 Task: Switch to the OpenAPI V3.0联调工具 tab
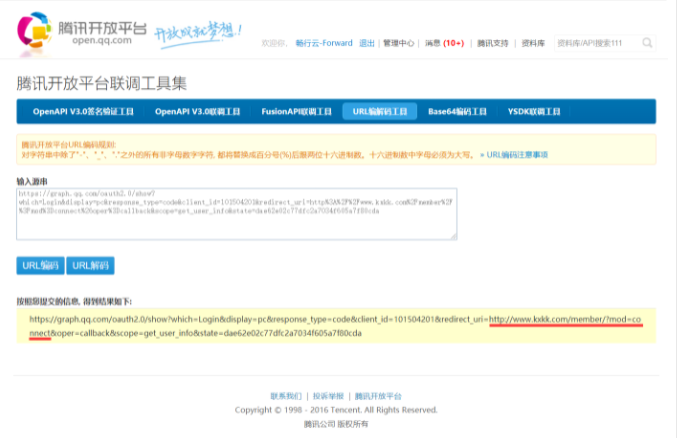[200, 112]
